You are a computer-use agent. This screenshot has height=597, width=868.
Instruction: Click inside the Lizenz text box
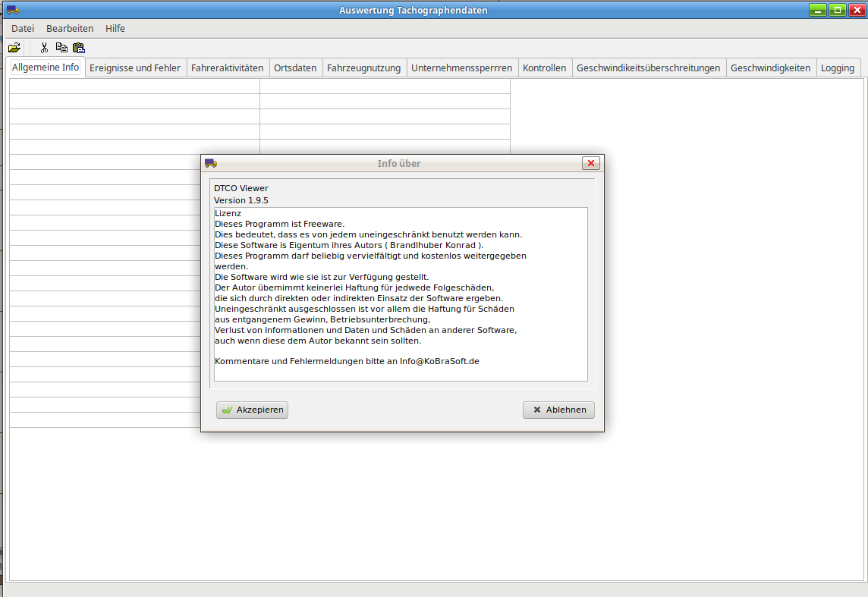click(401, 294)
